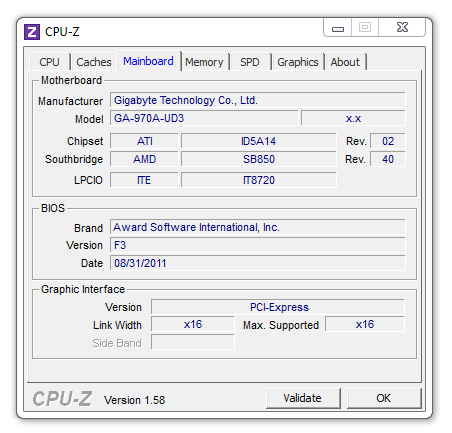Click model revision field x.x
This screenshot has height=433, width=452.
pos(353,118)
